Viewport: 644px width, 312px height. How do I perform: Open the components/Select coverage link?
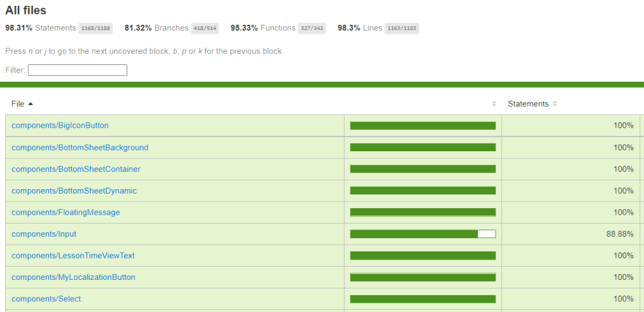(x=46, y=299)
